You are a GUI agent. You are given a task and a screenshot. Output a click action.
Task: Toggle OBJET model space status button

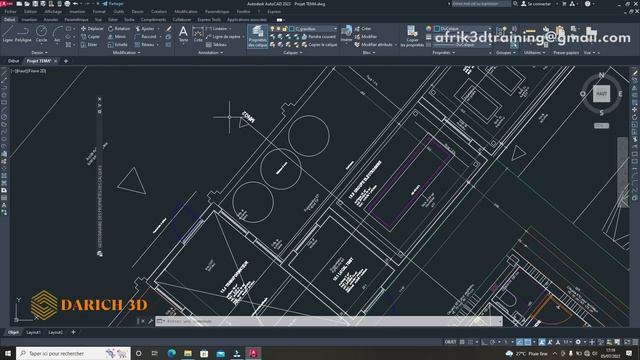[450, 342]
